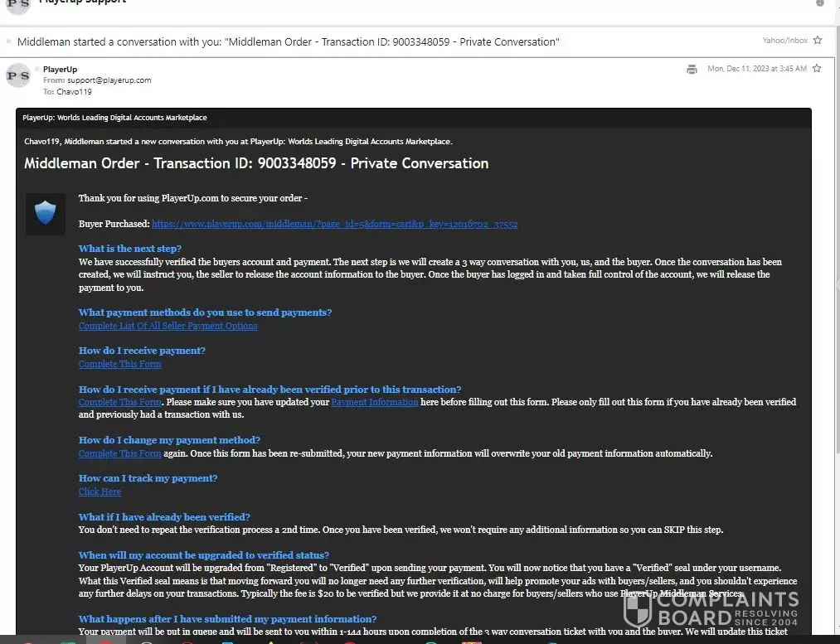Open Complete This Form under change my payment method
840x644 pixels.
click(x=119, y=453)
